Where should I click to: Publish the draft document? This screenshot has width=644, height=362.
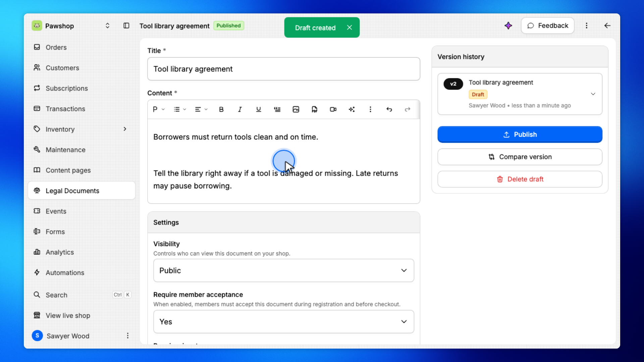[520, 134]
